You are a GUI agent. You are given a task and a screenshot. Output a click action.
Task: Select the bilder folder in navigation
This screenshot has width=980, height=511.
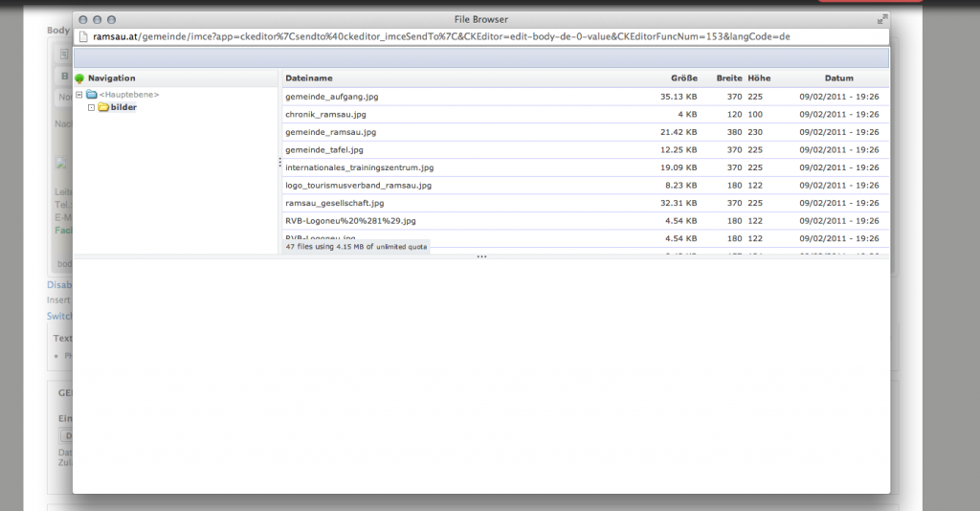tap(123, 107)
